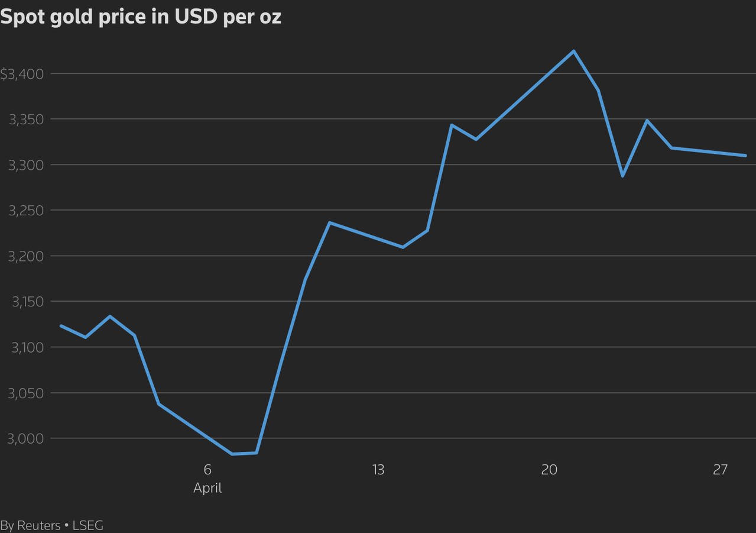Select the x-axis date label 13
Image resolution: width=756 pixels, height=533 pixels.
[x=378, y=470]
